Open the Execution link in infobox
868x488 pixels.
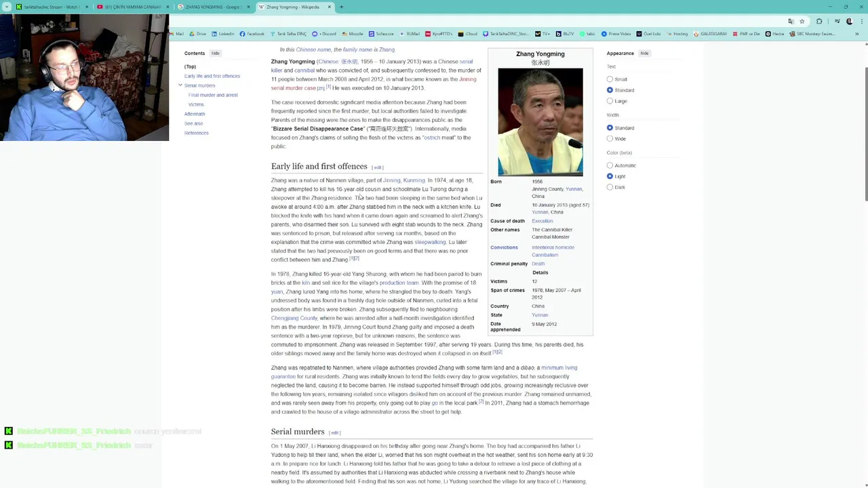[542, 221]
